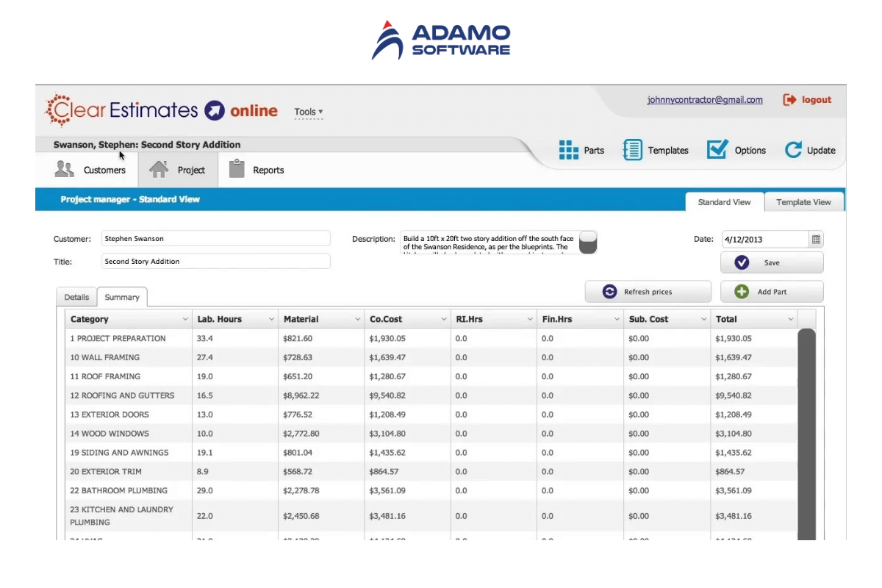Open the Total column dropdown arrow
This screenshot has width=882, height=588.
790,320
